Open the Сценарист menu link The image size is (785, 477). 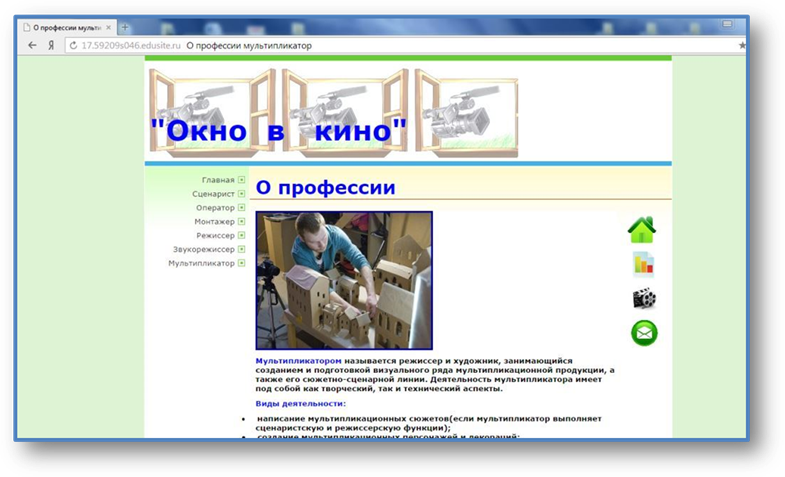click(213, 194)
